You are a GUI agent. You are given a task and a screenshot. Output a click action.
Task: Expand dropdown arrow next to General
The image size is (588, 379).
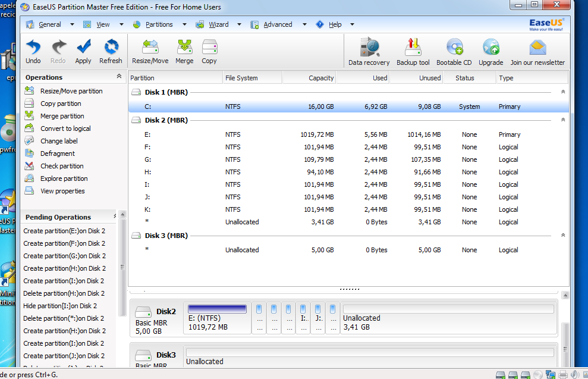[72, 24]
